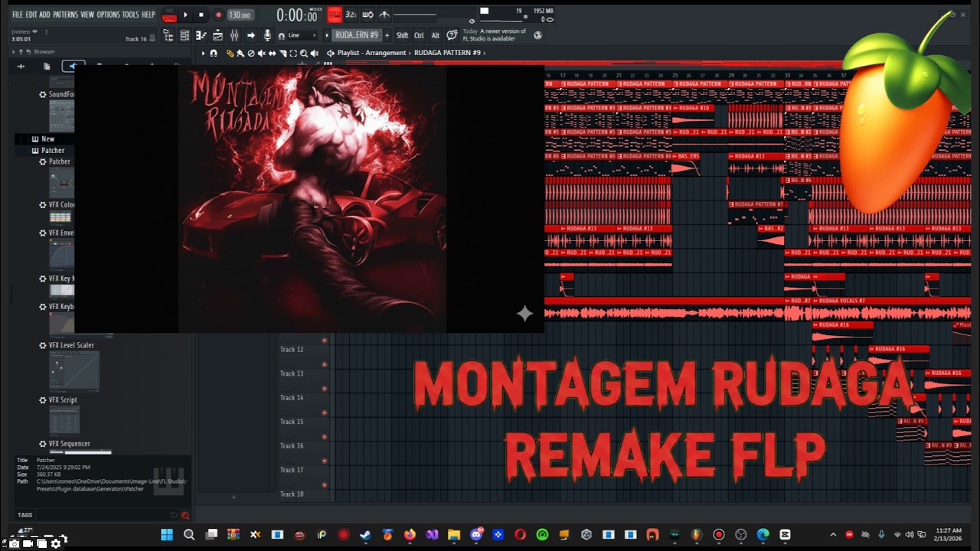Open the Browser options arrow

coord(13,51)
